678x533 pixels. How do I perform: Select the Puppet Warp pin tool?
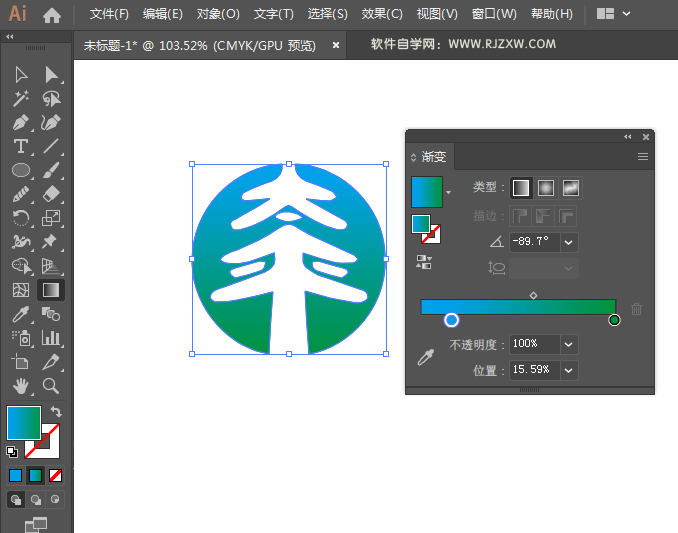tap(49, 241)
